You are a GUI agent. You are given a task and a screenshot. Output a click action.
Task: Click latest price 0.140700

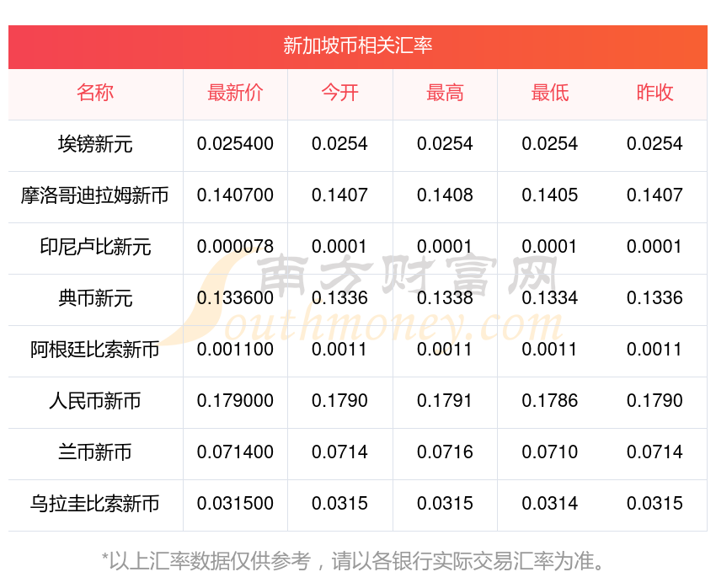235,195
